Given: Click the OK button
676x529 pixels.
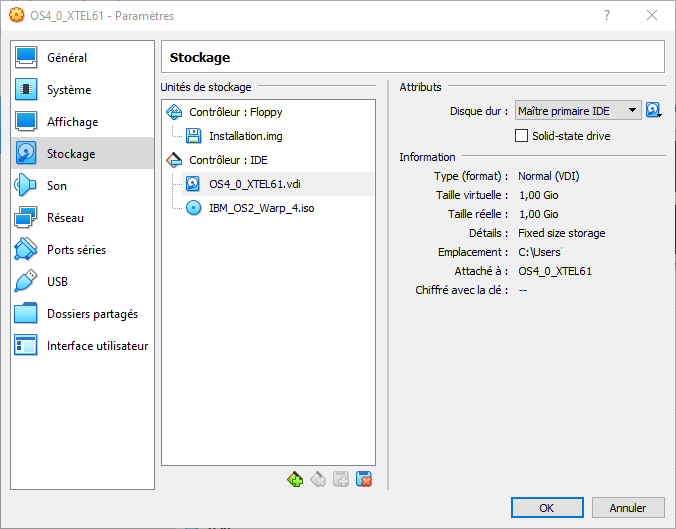Looking at the screenshot, I should coord(546,508).
